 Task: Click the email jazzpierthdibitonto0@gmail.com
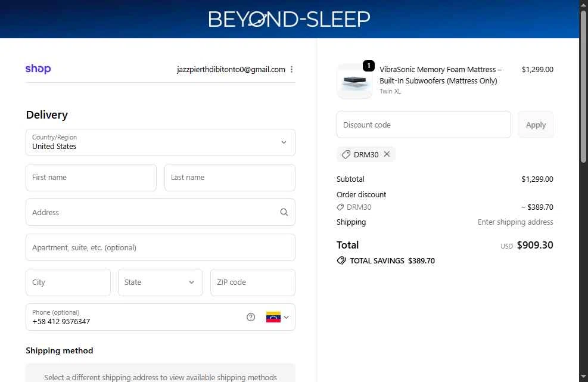(x=231, y=69)
